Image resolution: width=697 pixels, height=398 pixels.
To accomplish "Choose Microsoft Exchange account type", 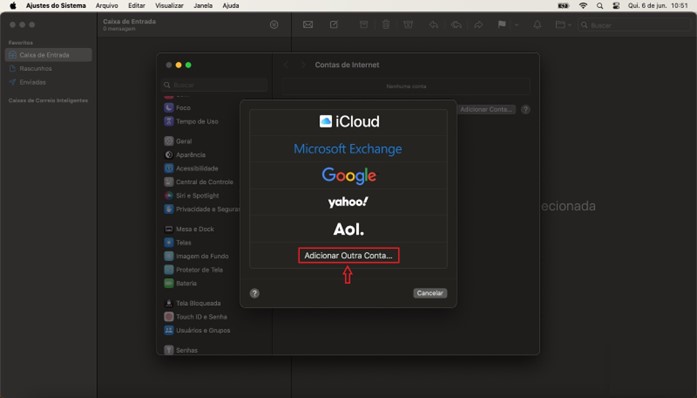I will click(348, 149).
